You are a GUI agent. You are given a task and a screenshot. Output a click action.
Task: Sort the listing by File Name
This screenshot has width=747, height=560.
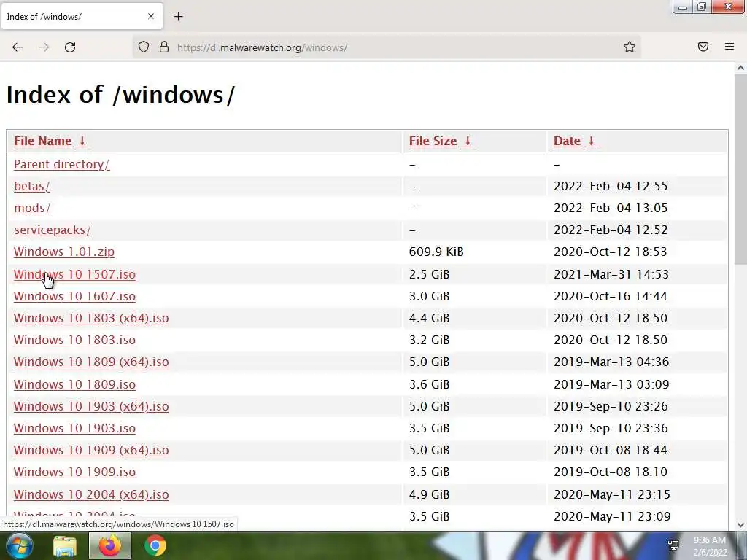tap(42, 141)
